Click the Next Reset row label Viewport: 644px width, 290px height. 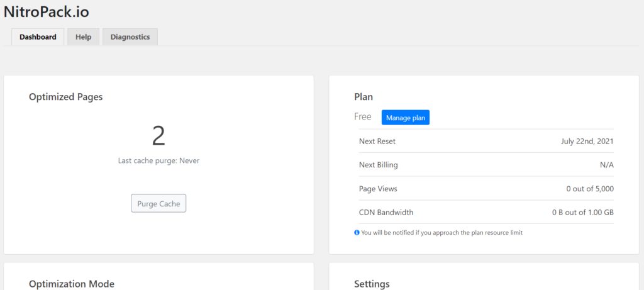coord(377,142)
